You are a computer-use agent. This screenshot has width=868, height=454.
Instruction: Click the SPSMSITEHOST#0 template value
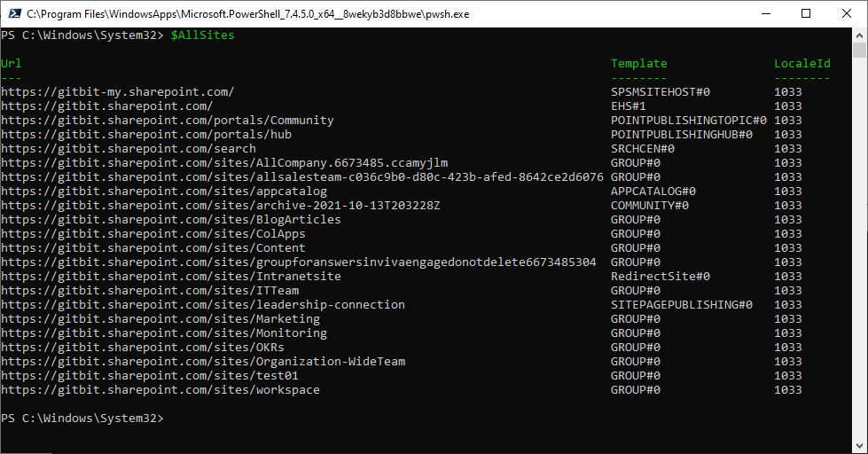[x=661, y=92]
